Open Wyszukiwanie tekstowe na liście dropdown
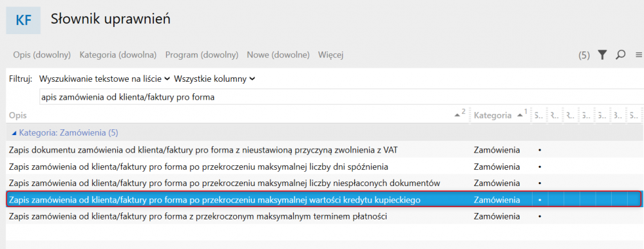644x249 pixels. pos(104,78)
